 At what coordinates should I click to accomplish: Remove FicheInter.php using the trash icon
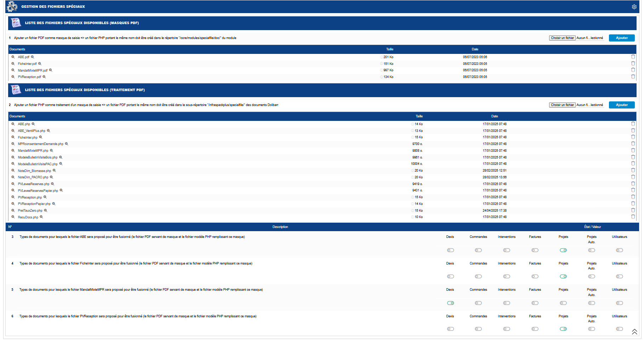(x=633, y=137)
